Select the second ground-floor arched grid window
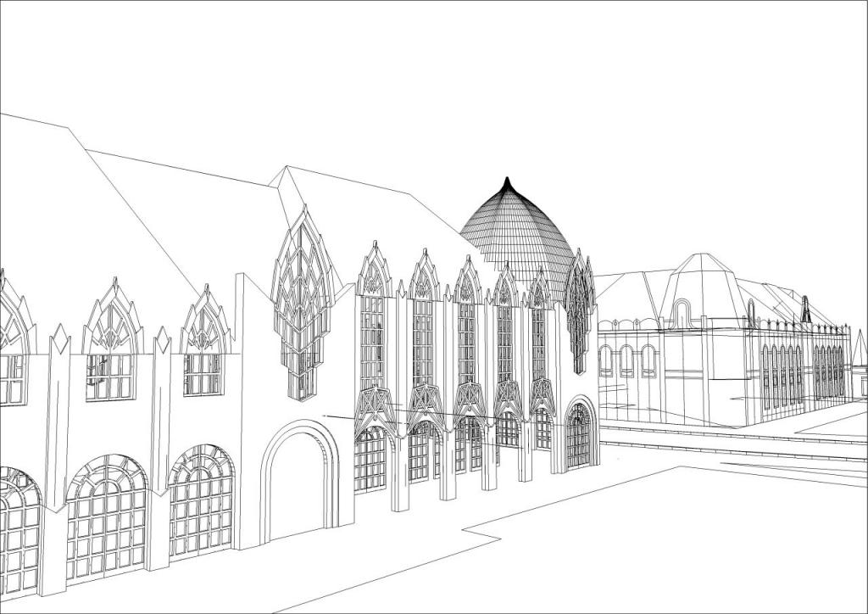Screen dimensions: 868x614 click(x=106, y=519)
